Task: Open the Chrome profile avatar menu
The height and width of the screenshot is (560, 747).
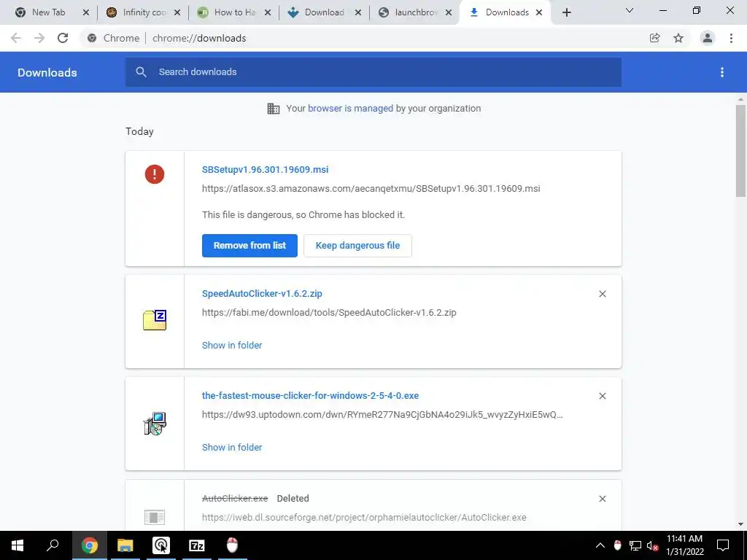Action: pyautogui.click(x=708, y=38)
